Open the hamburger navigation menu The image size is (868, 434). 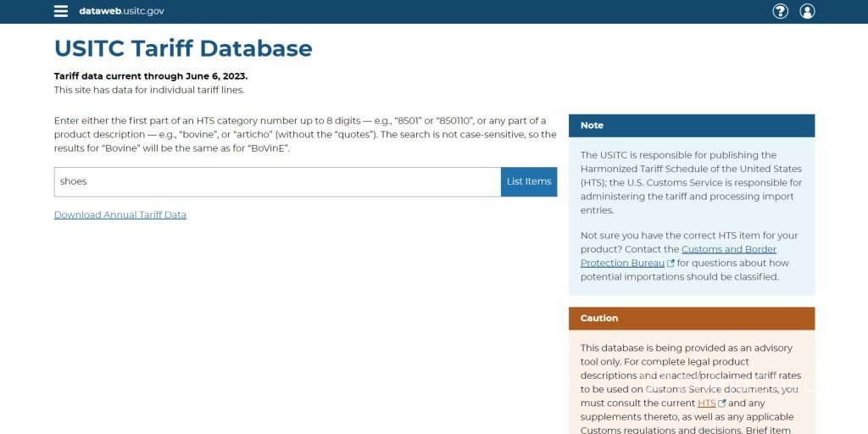(61, 11)
